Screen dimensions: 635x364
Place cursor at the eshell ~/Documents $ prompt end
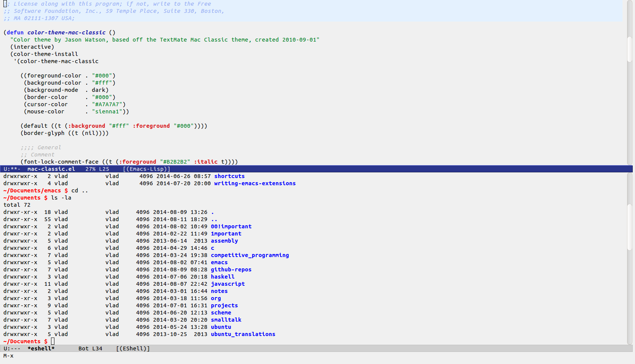click(x=53, y=341)
